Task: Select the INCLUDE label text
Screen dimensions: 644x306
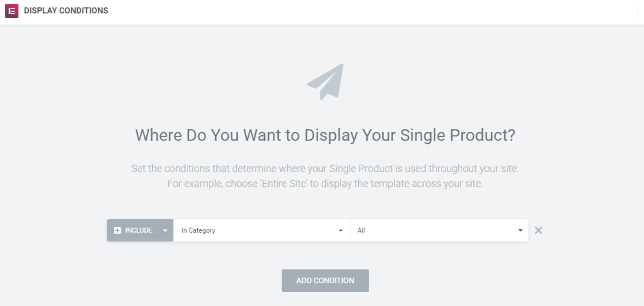Action: pos(139,230)
